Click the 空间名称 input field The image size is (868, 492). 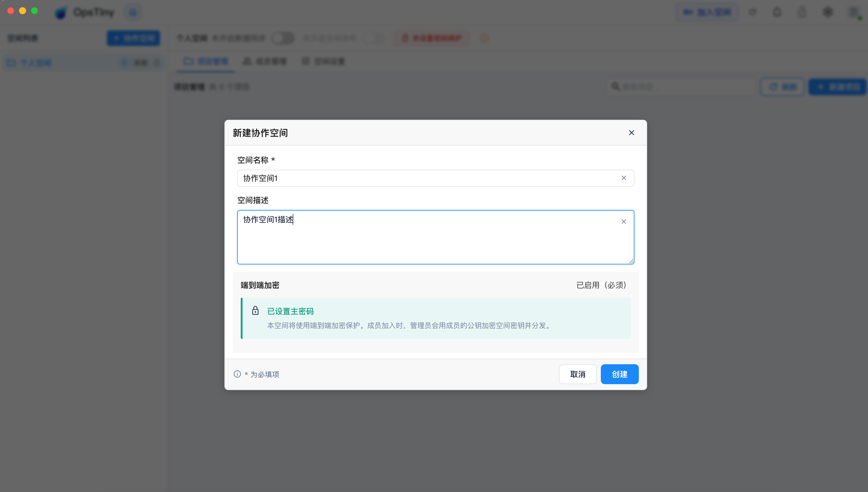[x=435, y=178]
